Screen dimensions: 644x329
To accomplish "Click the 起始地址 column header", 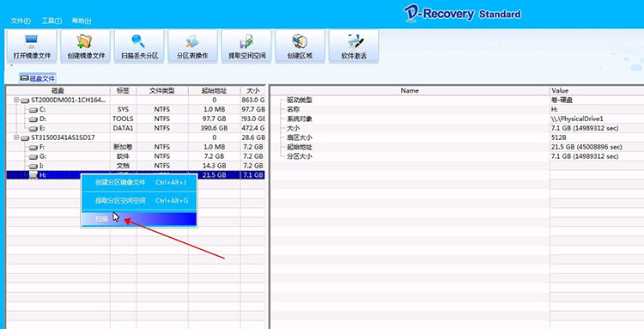I will [214, 90].
